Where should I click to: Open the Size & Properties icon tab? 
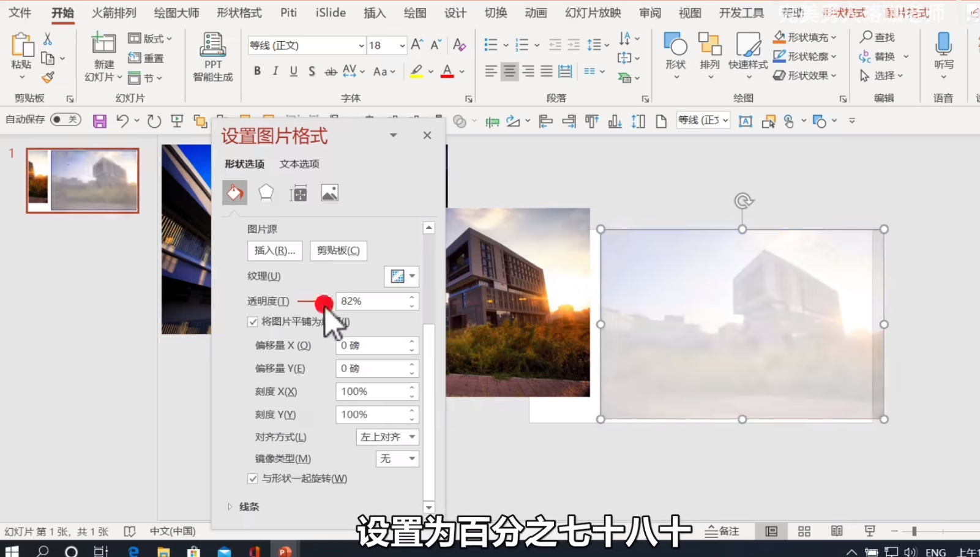point(298,193)
